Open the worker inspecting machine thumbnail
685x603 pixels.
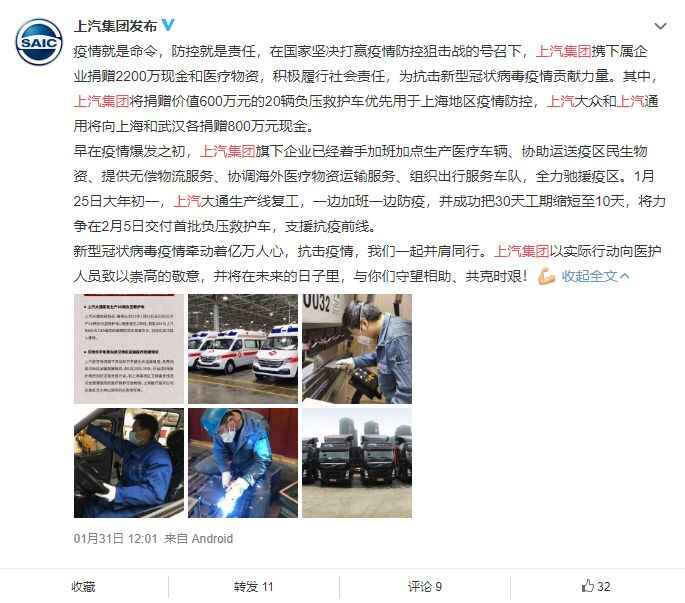click(x=357, y=349)
